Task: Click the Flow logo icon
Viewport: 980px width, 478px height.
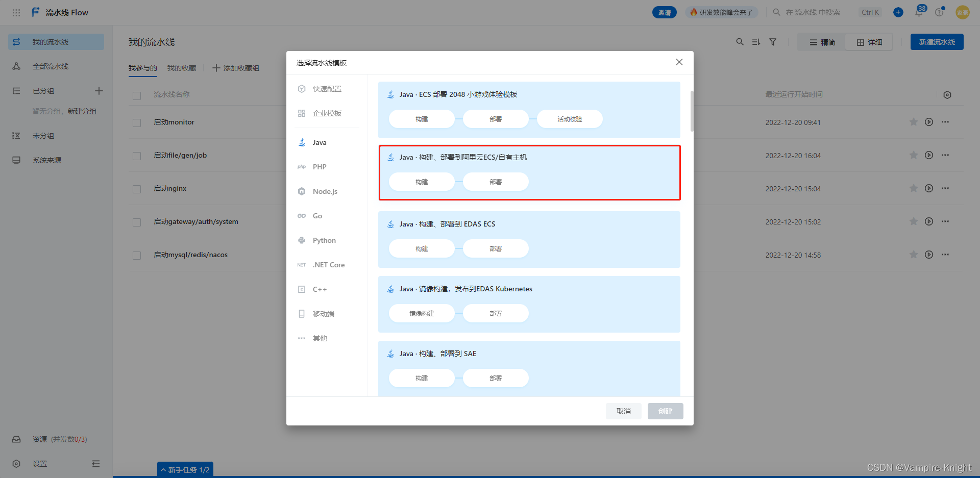Action: [36, 12]
